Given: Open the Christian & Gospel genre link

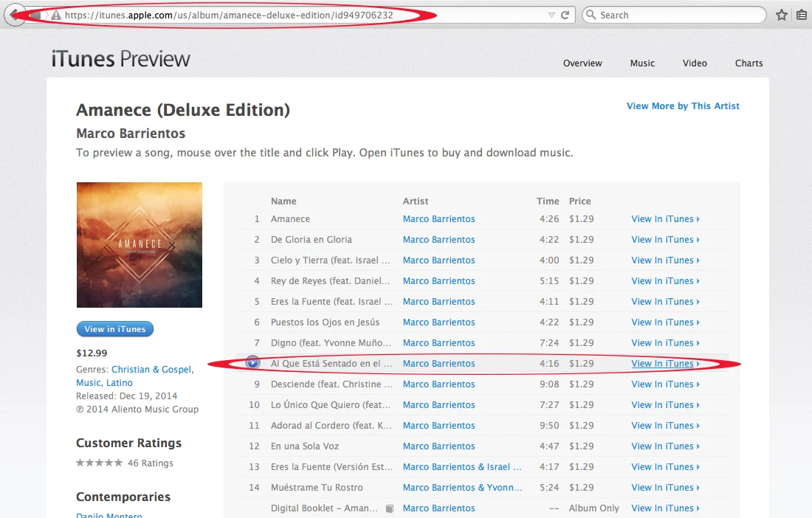Looking at the screenshot, I should 152,370.
